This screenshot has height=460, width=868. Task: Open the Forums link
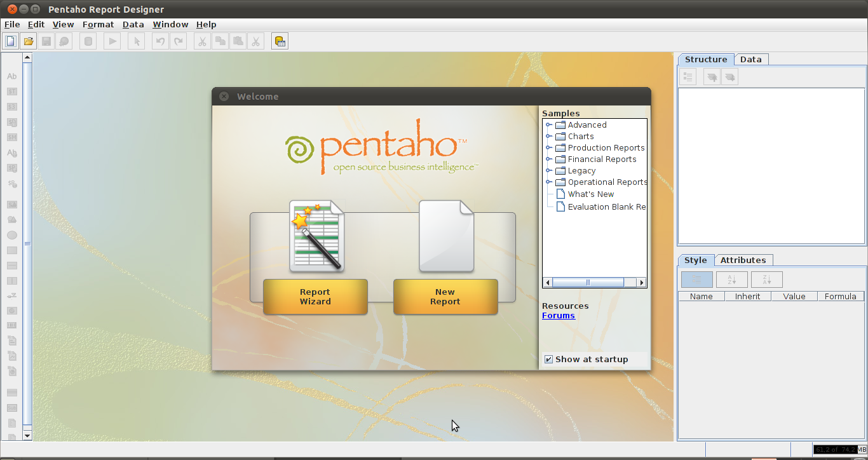pyautogui.click(x=559, y=316)
